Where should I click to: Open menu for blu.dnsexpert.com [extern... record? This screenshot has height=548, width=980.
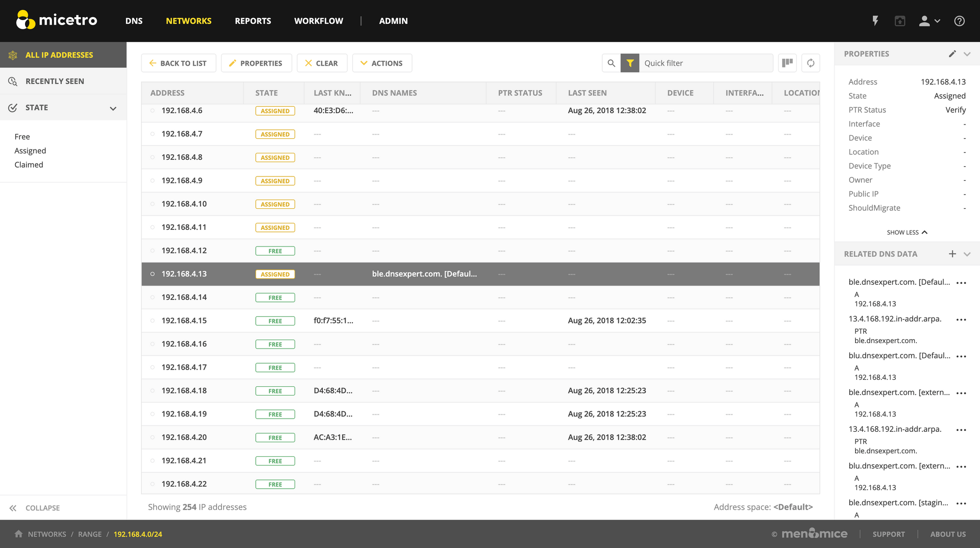tap(961, 467)
